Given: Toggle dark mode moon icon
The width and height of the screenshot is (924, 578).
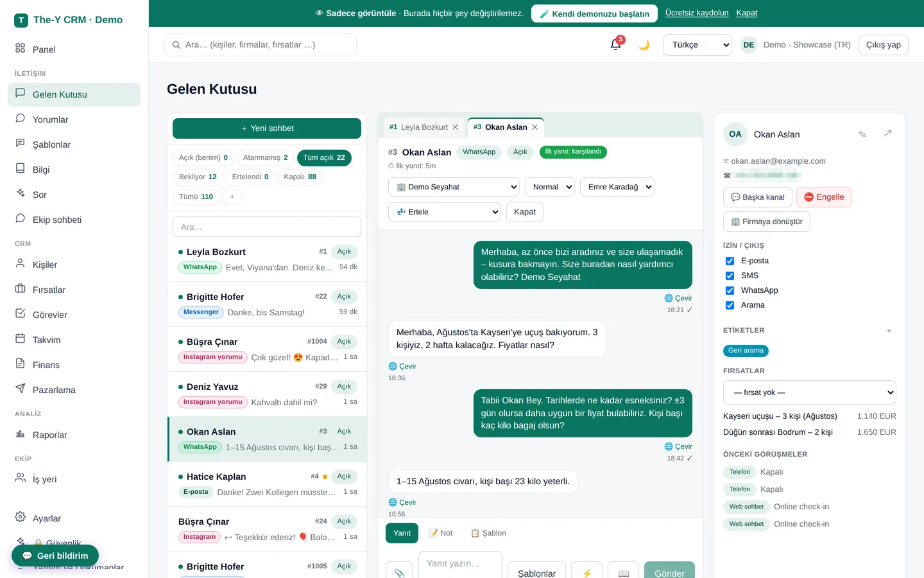Looking at the screenshot, I should click(x=644, y=44).
